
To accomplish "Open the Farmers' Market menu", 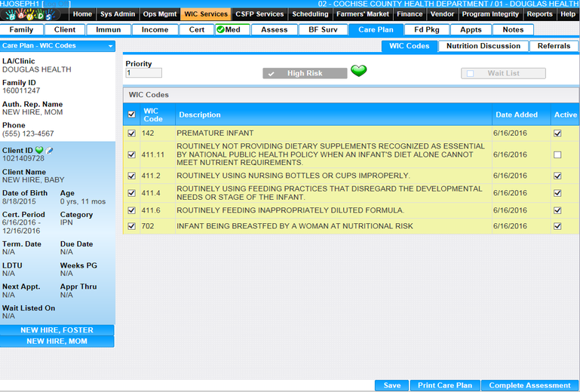I will [x=363, y=14].
